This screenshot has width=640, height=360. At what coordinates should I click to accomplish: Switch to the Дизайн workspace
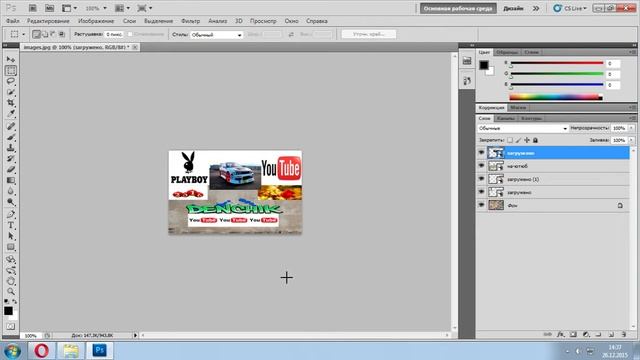click(513, 8)
